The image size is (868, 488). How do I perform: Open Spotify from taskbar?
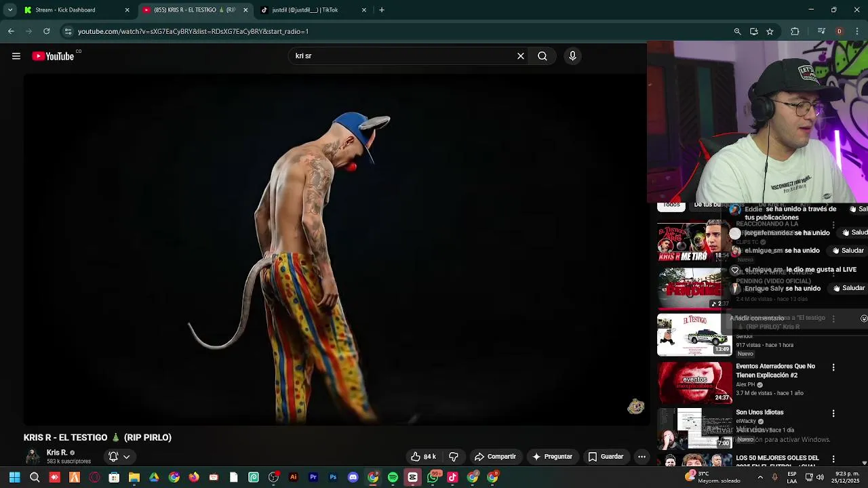393,478
